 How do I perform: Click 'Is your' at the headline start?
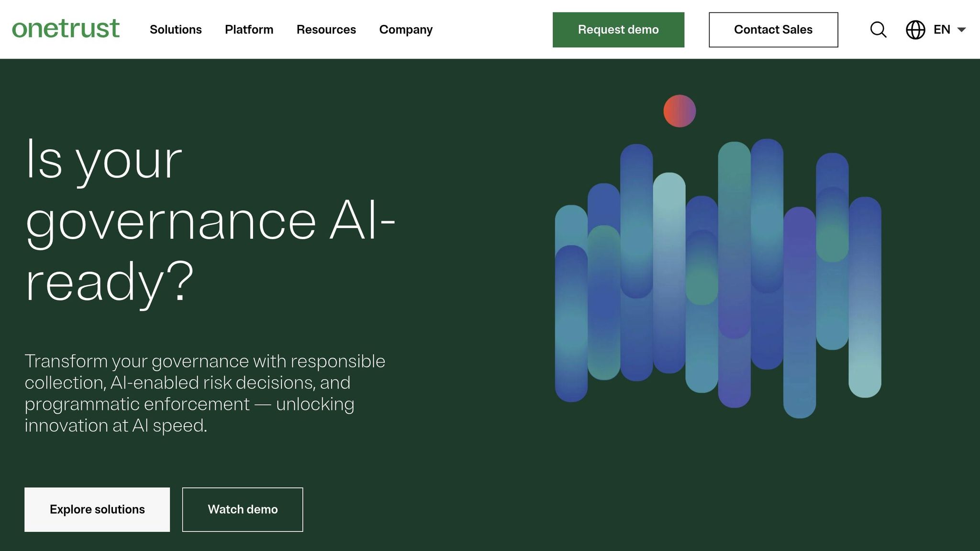coord(103,160)
